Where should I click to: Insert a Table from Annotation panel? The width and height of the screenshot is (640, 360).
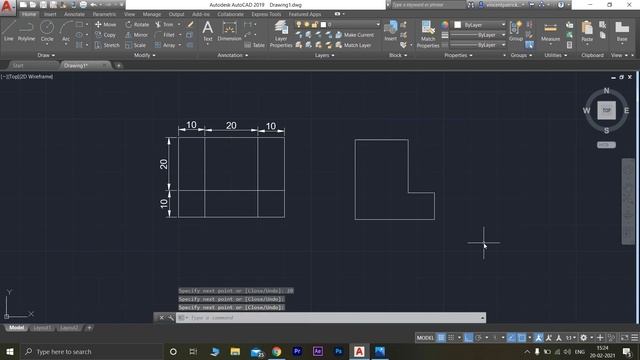point(255,45)
